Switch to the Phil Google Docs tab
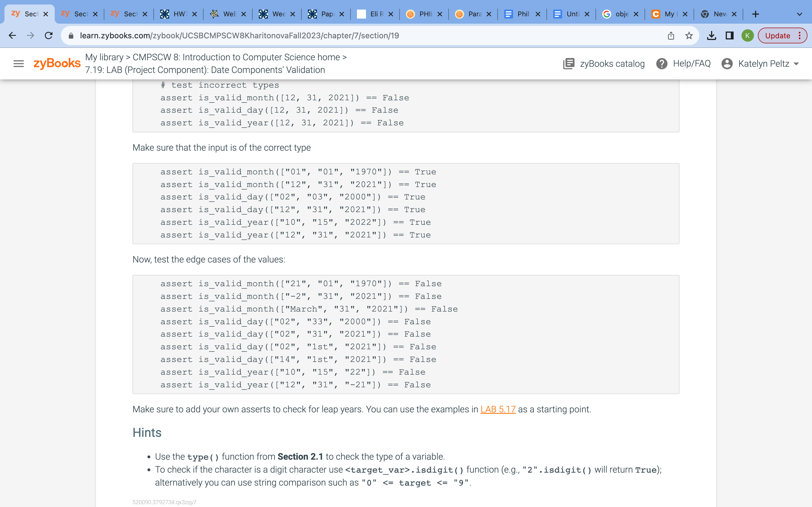Image resolution: width=812 pixels, height=507 pixels. coord(522,14)
